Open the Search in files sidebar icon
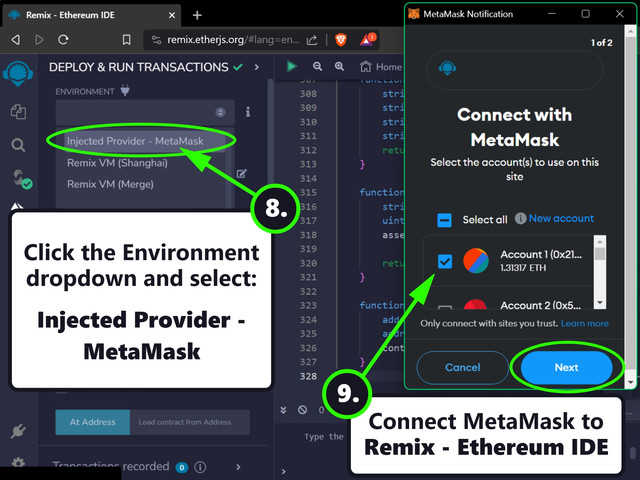640x480 pixels. pyautogui.click(x=18, y=145)
